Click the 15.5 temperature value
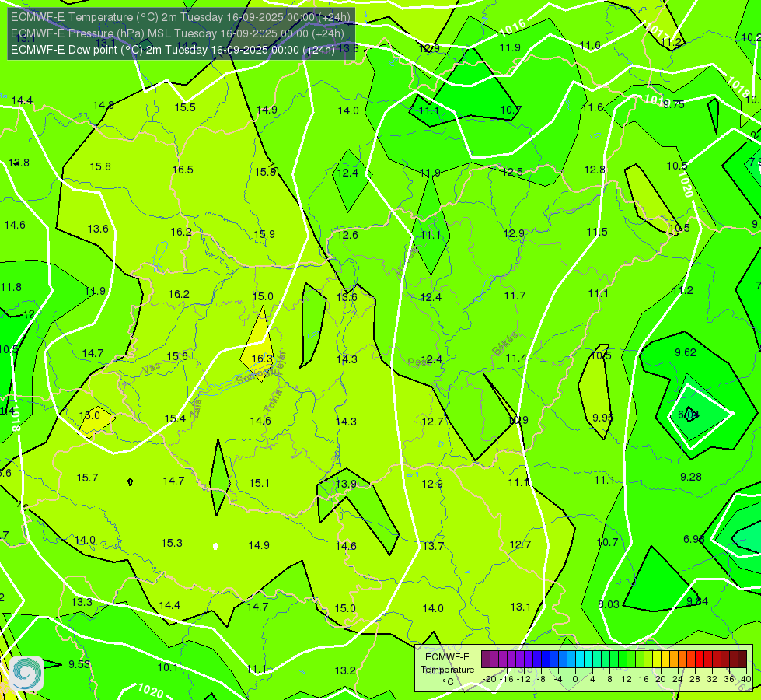The image size is (761, 700). coord(185,107)
